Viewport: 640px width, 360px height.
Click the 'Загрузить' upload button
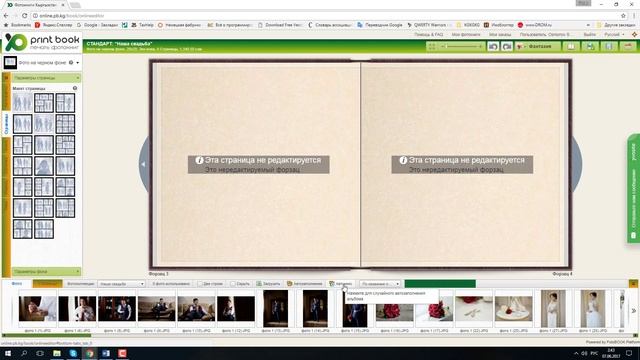268,284
